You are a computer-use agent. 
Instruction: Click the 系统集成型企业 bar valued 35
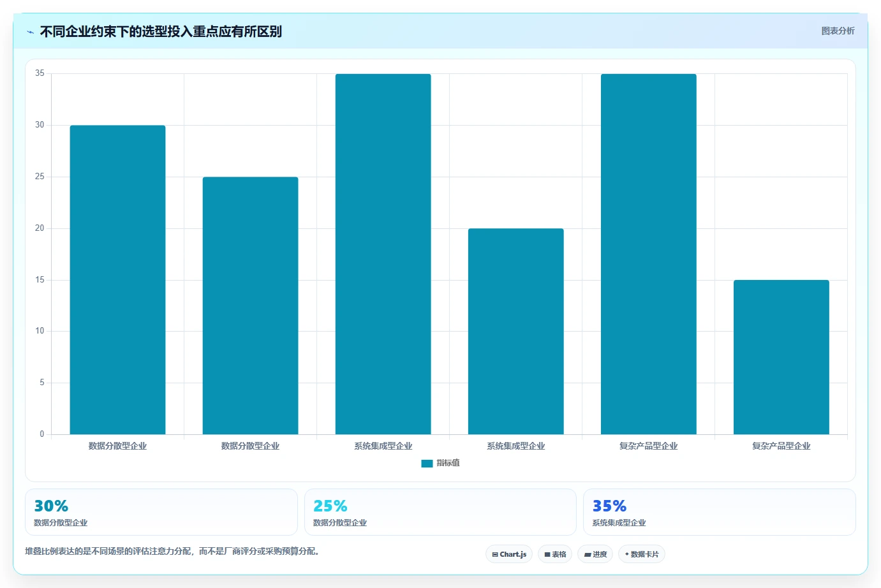[383, 254]
